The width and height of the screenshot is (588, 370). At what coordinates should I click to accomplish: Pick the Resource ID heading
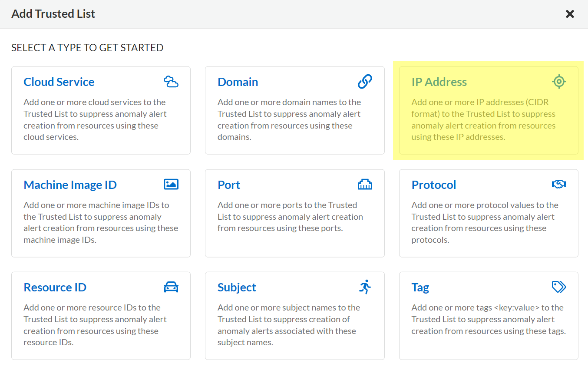pyautogui.click(x=55, y=287)
